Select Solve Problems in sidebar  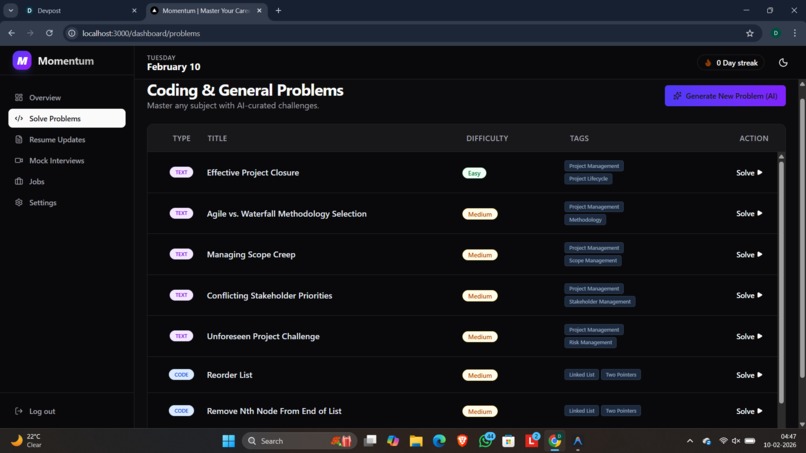pos(67,118)
